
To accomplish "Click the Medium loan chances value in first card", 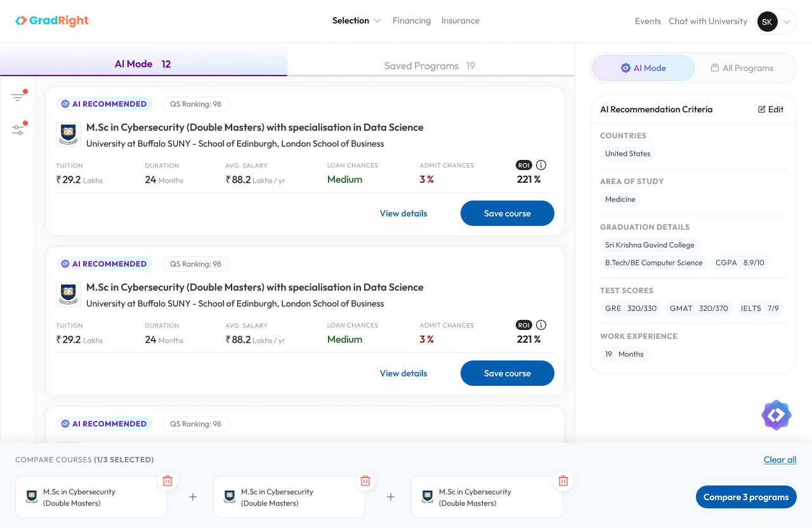I will click(x=345, y=180).
